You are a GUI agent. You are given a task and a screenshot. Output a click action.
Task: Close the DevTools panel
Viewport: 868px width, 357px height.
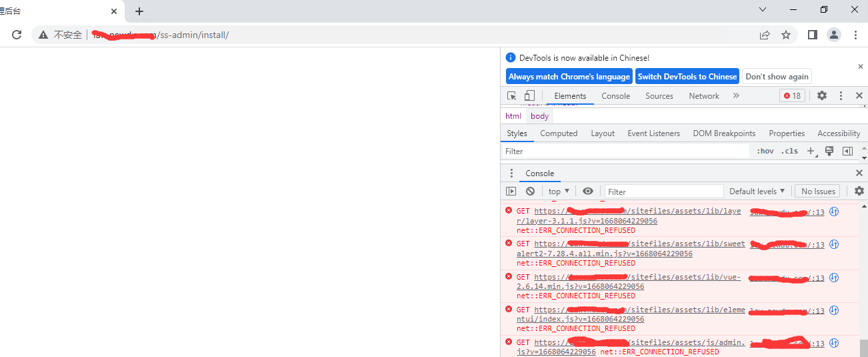click(x=859, y=96)
